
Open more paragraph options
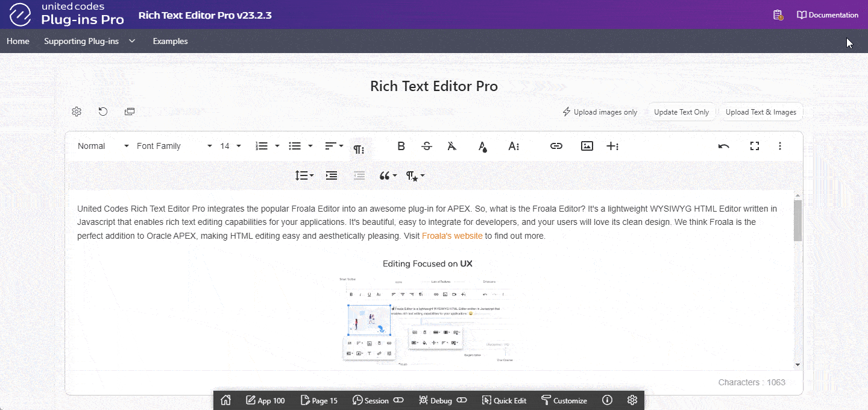(359, 150)
